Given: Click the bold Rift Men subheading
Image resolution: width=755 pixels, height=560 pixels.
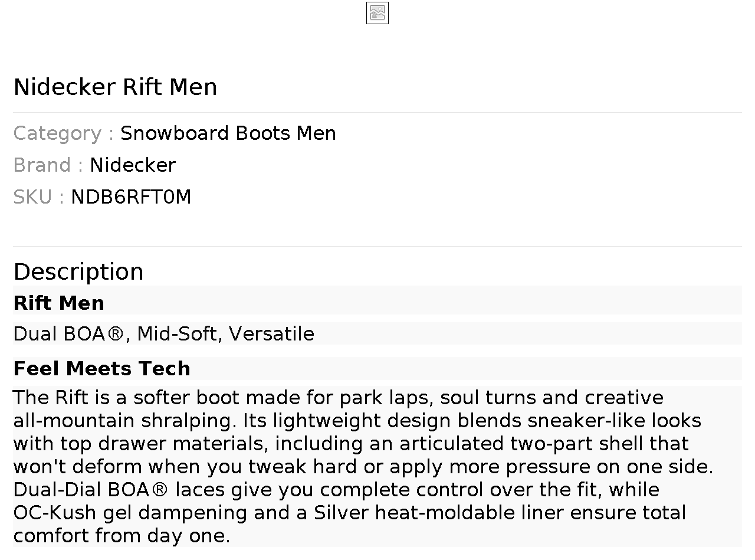Looking at the screenshot, I should [59, 303].
